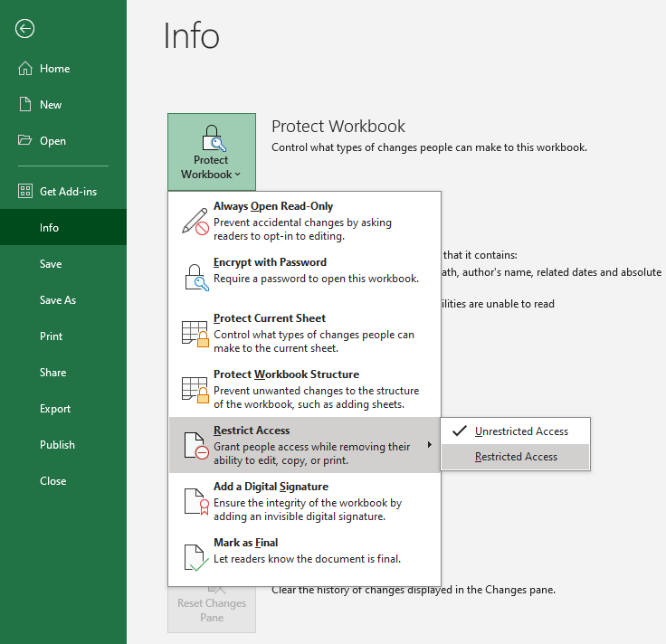Open the Save As page
This screenshot has height=644, width=666.
pos(58,300)
